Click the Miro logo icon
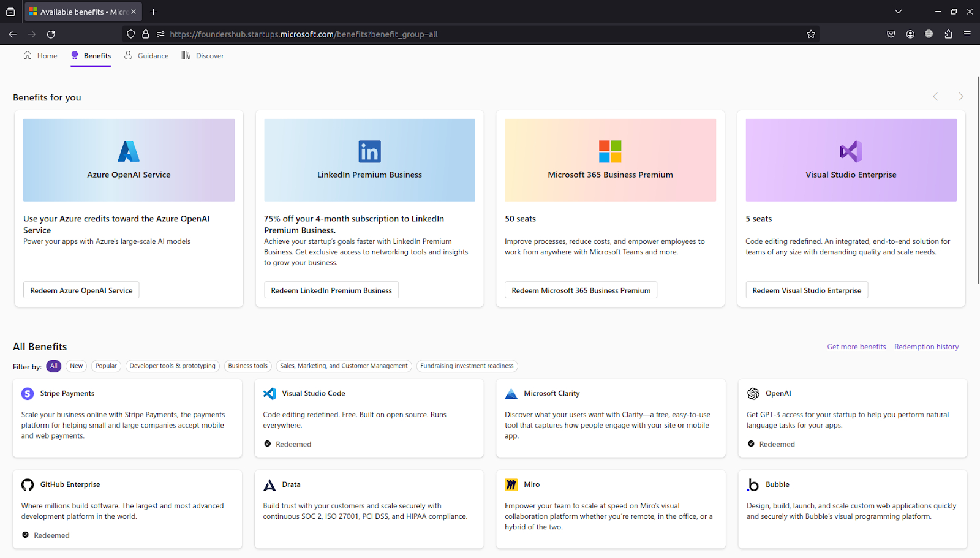The width and height of the screenshot is (980, 558). coord(511,485)
